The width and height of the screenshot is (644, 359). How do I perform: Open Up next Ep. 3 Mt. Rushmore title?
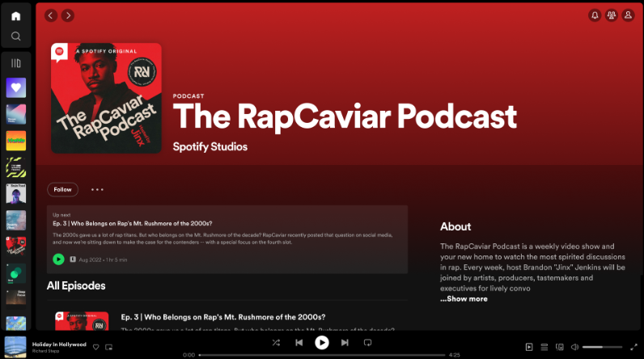pos(132,224)
